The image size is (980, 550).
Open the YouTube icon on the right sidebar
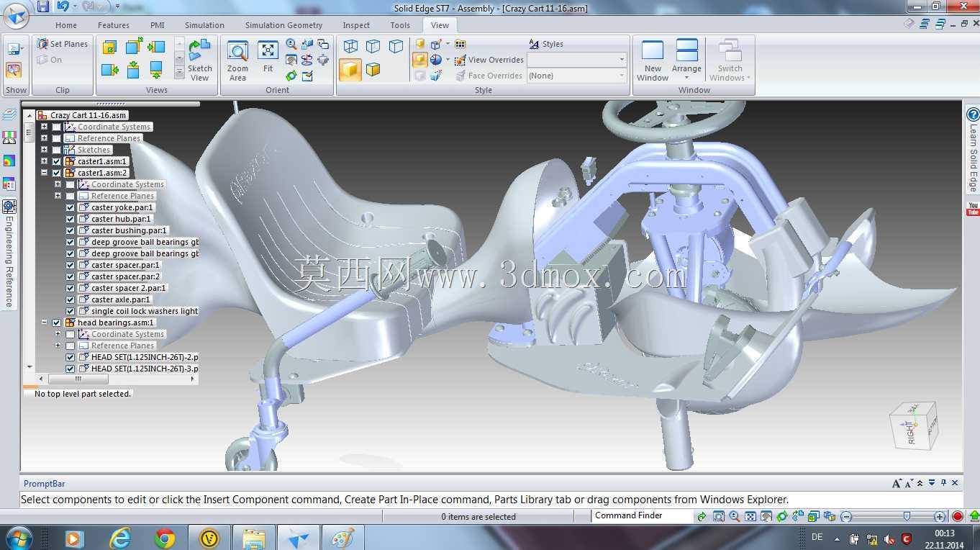[x=973, y=209]
